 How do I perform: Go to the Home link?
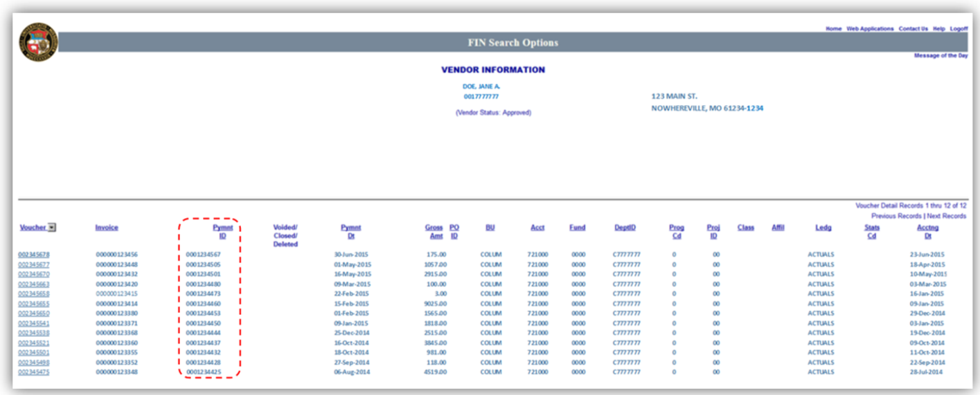(833, 28)
